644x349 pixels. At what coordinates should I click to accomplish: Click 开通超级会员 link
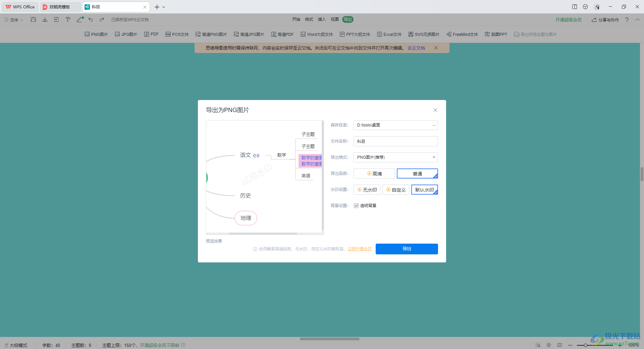click(x=569, y=20)
